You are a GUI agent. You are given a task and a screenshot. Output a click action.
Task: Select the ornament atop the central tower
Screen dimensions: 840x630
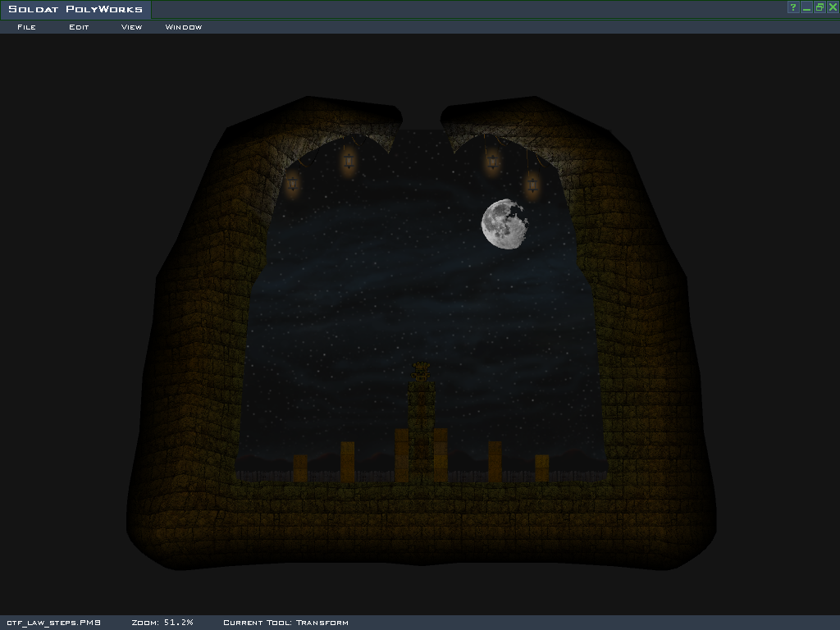click(x=422, y=370)
